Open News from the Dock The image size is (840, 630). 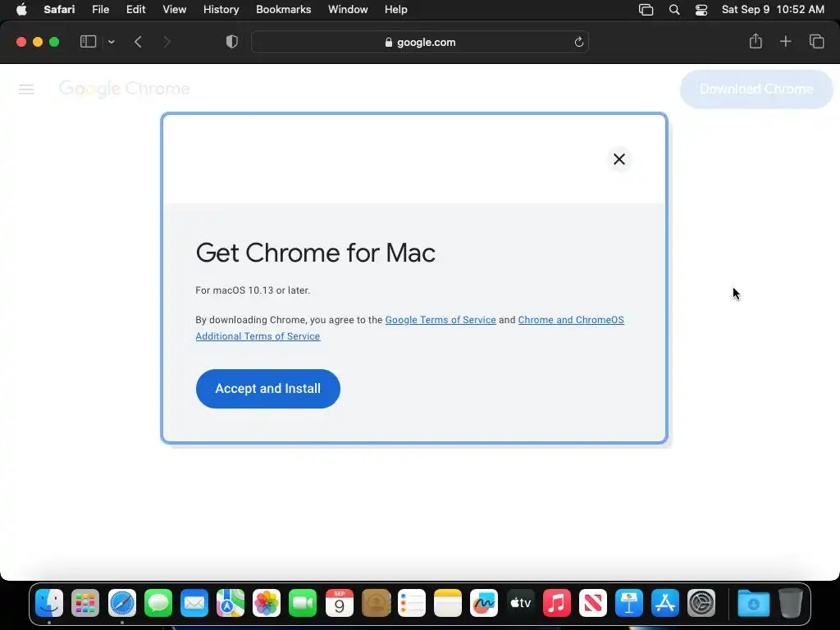[x=592, y=603]
